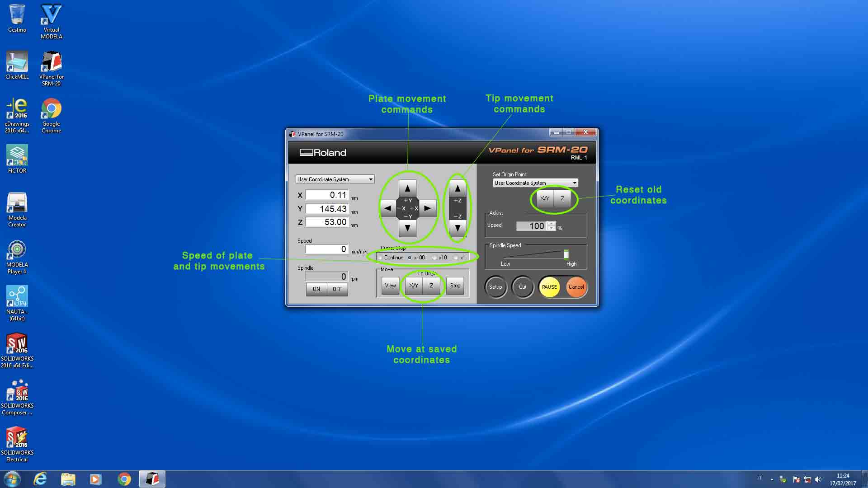Open the clock showing 11:24

[x=843, y=479]
